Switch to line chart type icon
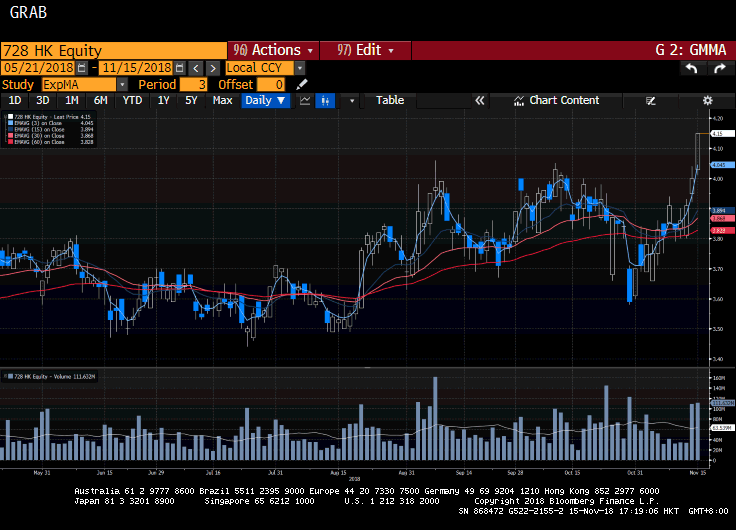 tap(305, 100)
